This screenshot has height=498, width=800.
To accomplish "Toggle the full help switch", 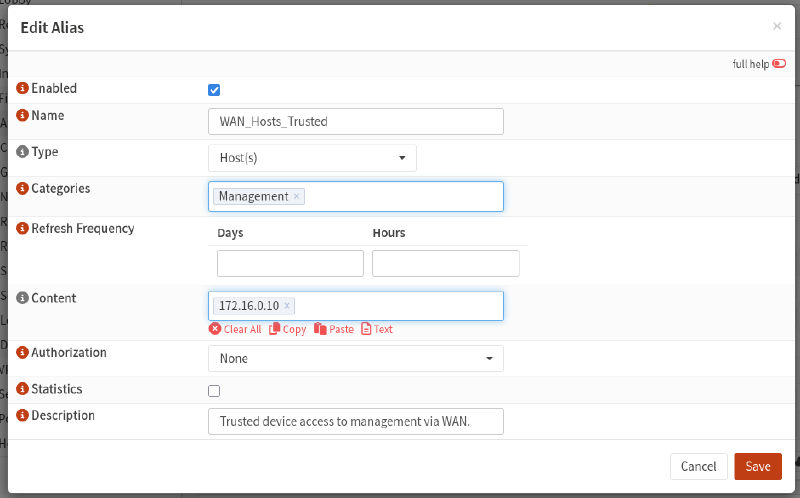I will [x=779, y=63].
